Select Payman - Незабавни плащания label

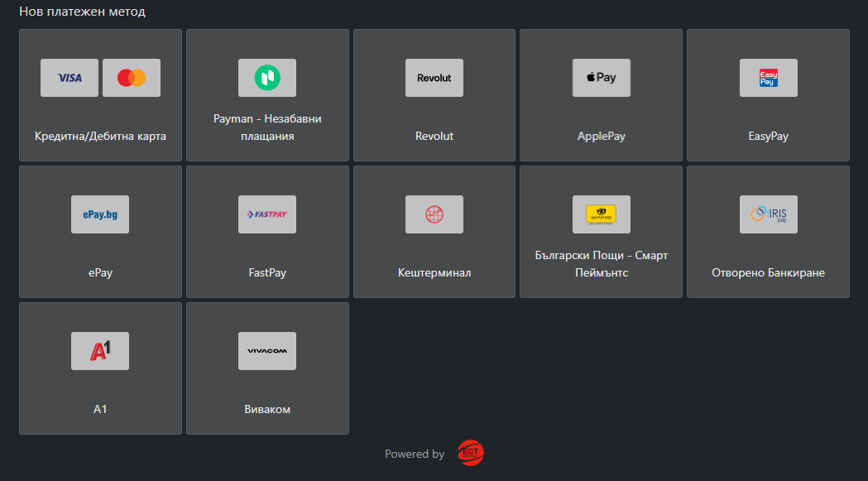267,127
